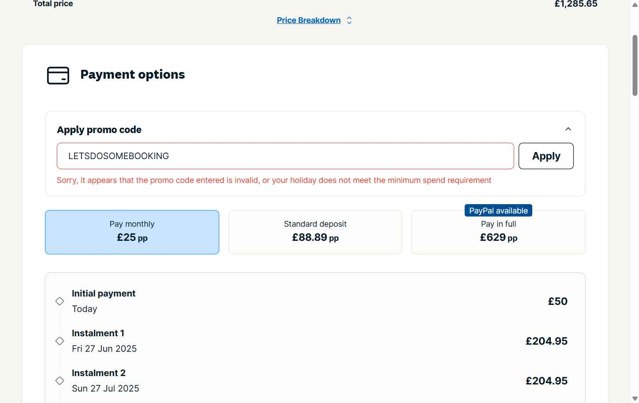639x403 pixels.
Task: Click the PayPal available badge
Action: 498,211
